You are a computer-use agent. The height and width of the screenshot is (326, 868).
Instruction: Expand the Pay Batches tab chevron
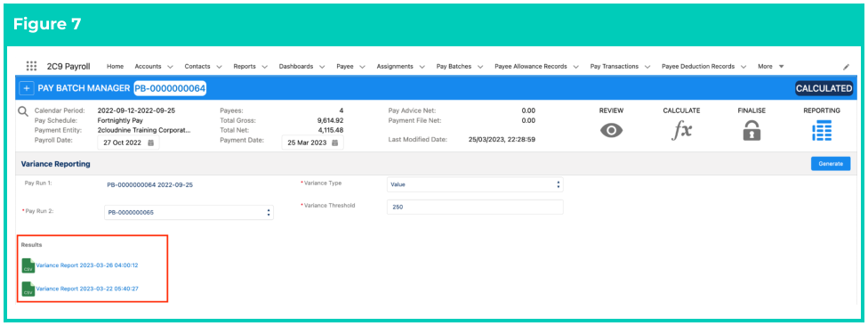click(x=480, y=67)
